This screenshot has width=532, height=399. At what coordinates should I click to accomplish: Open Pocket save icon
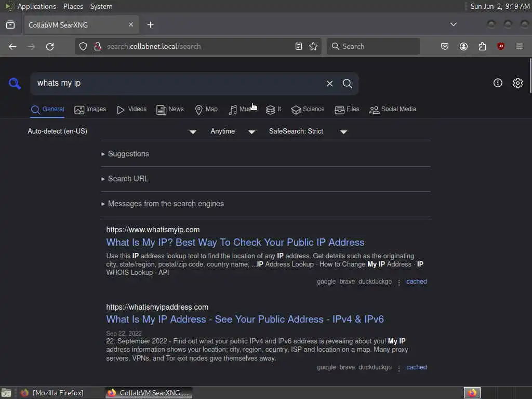445,46
